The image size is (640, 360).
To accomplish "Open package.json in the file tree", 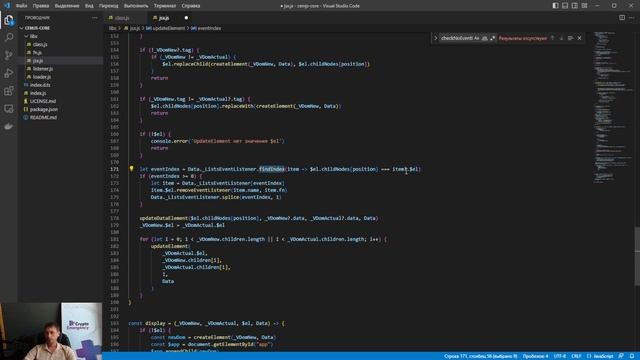I will click(x=44, y=109).
